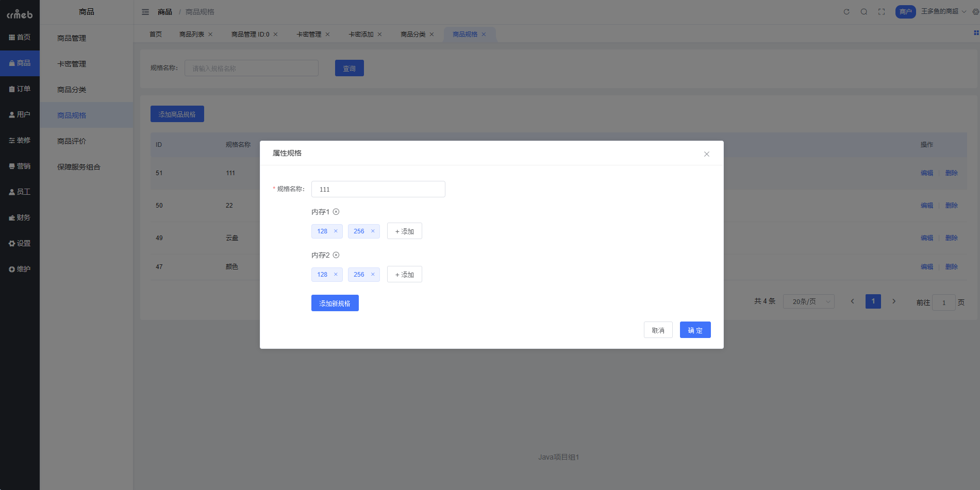
Task: Select the 财务 finance icon in sidebar
Action: coord(20,217)
